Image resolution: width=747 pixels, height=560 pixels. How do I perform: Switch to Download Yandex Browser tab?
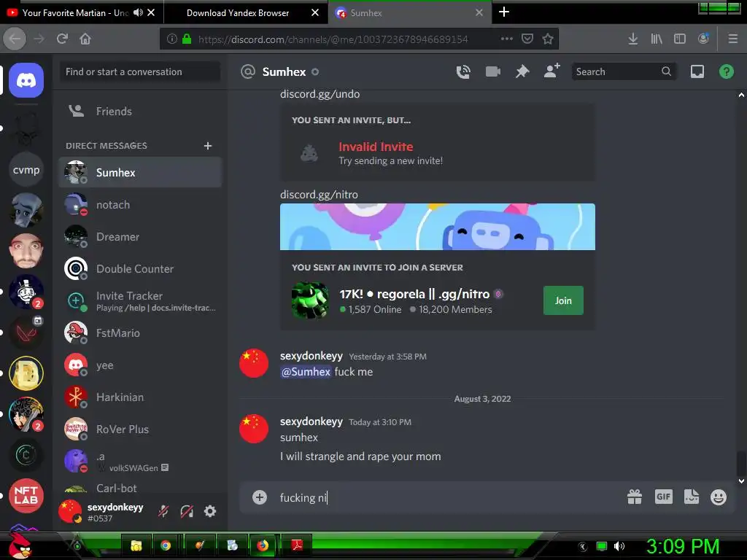click(x=238, y=13)
